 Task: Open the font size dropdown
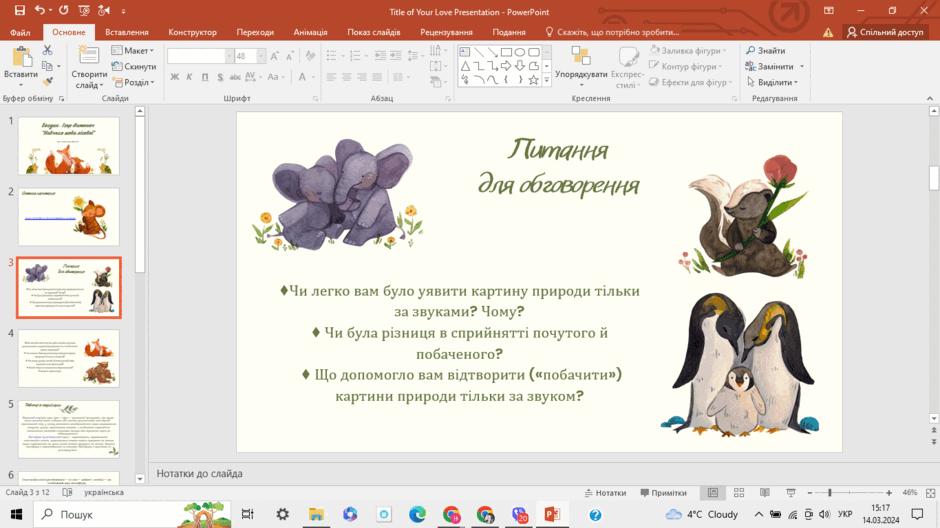[261, 56]
